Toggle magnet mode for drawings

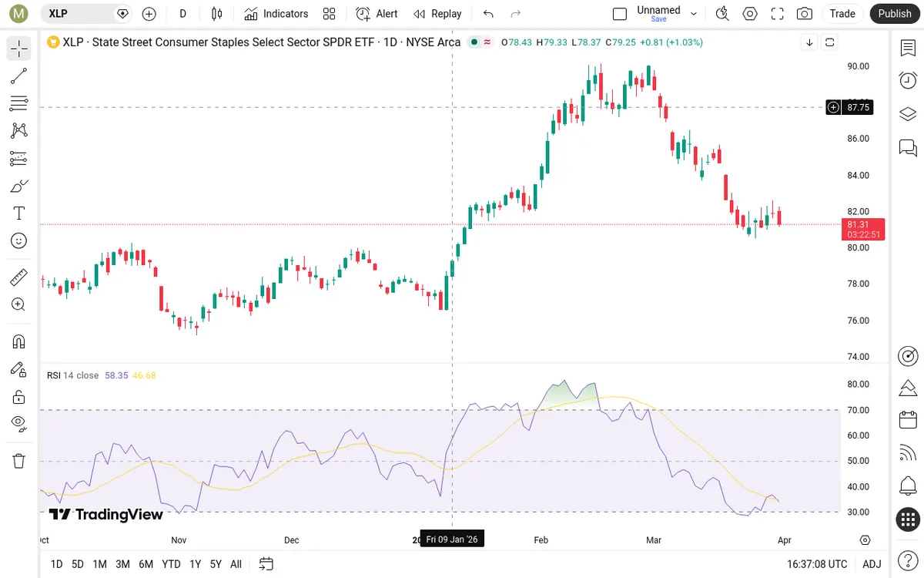(x=19, y=341)
